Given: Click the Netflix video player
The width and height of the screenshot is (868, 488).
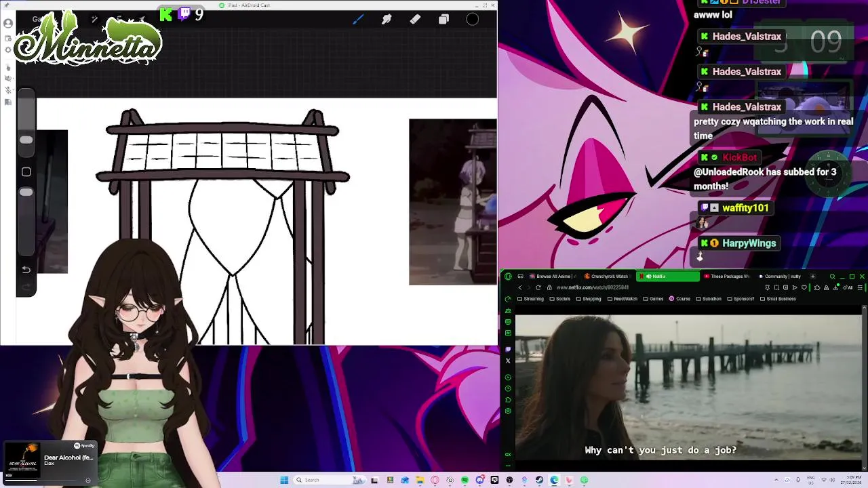Looking at the screenshot, I should point(688,388).
